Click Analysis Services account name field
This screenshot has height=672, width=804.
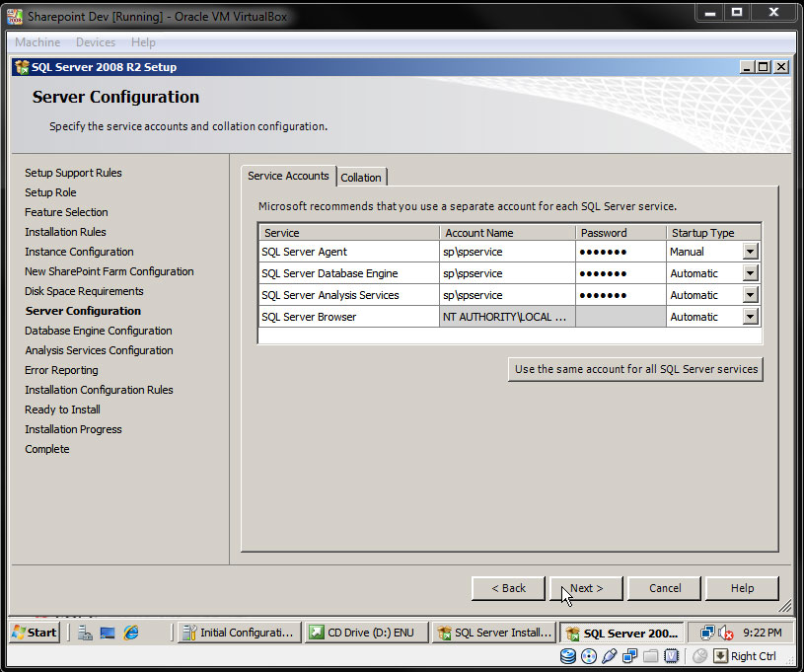point(507,295)
